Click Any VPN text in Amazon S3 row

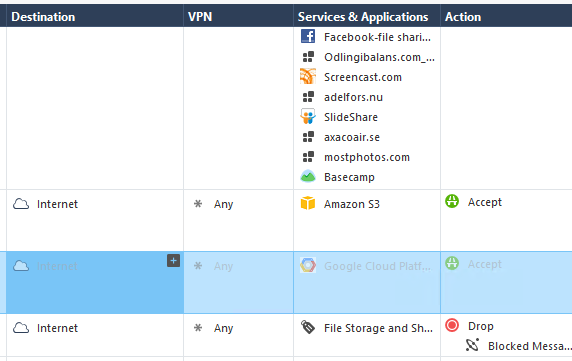[224, 204]
